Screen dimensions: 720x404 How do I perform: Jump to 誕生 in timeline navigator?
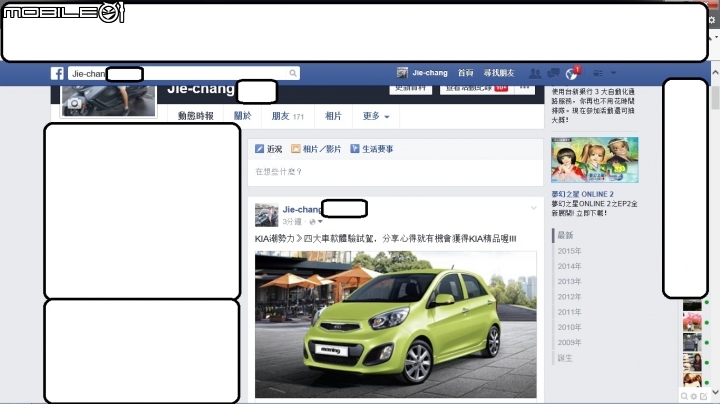pos(565,358)
